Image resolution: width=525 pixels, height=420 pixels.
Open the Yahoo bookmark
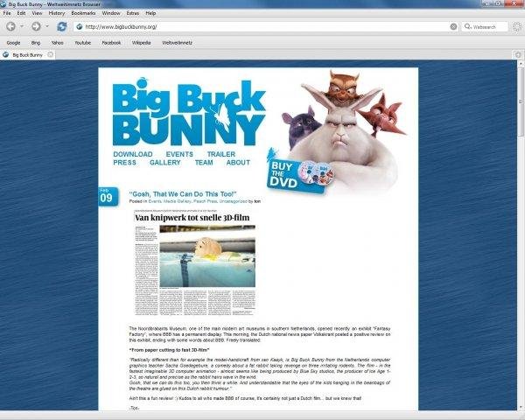point(57,43)
